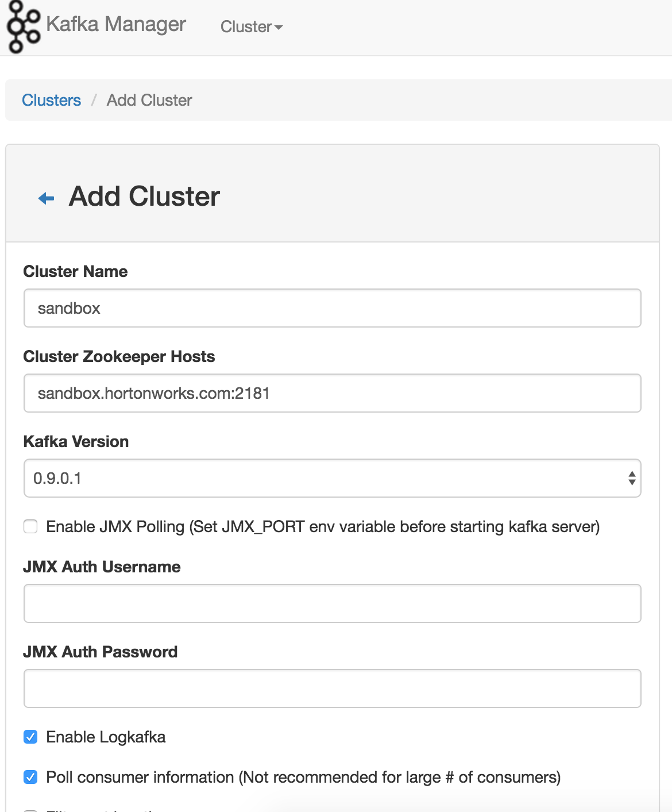Click the Add Cluster page heading
The height and width of the screenshot is (812, 672).
click(144, 197)
